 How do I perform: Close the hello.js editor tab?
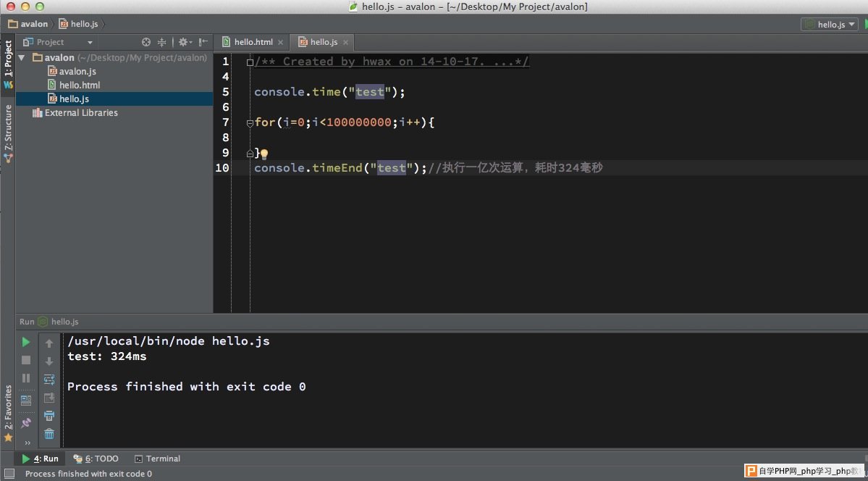click(x=345, y=42)
